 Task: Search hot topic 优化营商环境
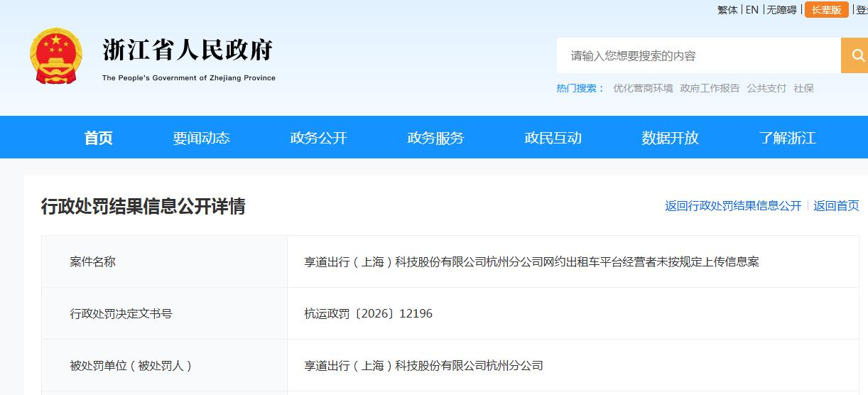(x=643, y=88)
